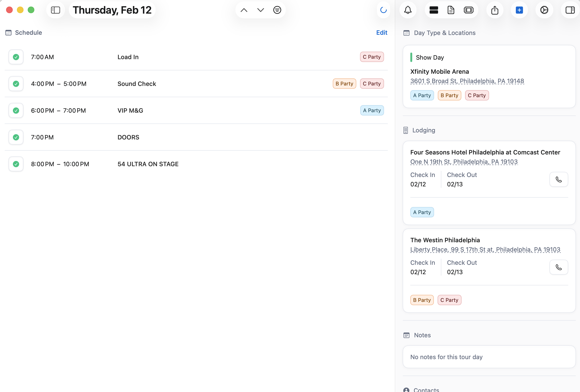Toggle the 54 ULTRA ON STAGE checkbox

pyautogui.click(x=16, y=164)
